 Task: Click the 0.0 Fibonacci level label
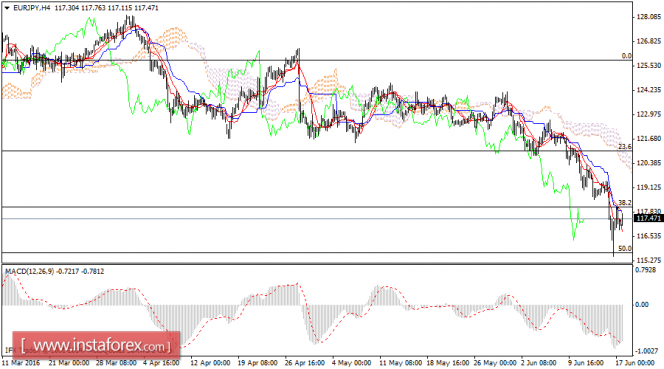626,56
